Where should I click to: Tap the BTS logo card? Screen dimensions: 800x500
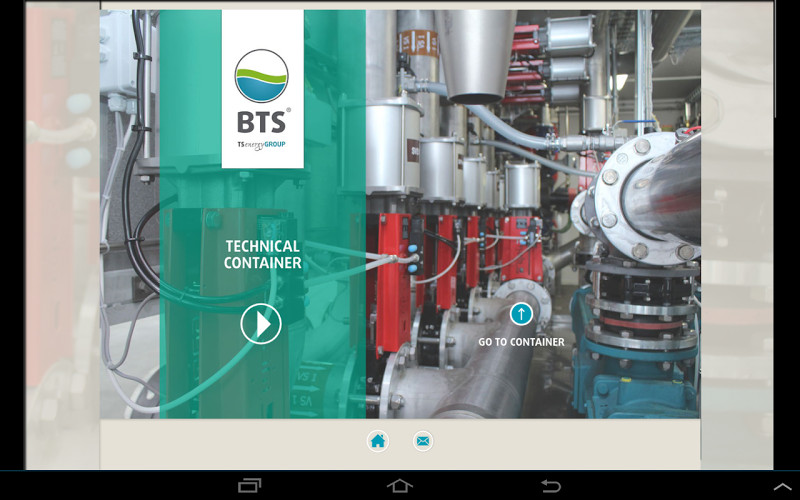tap(263, 89)
